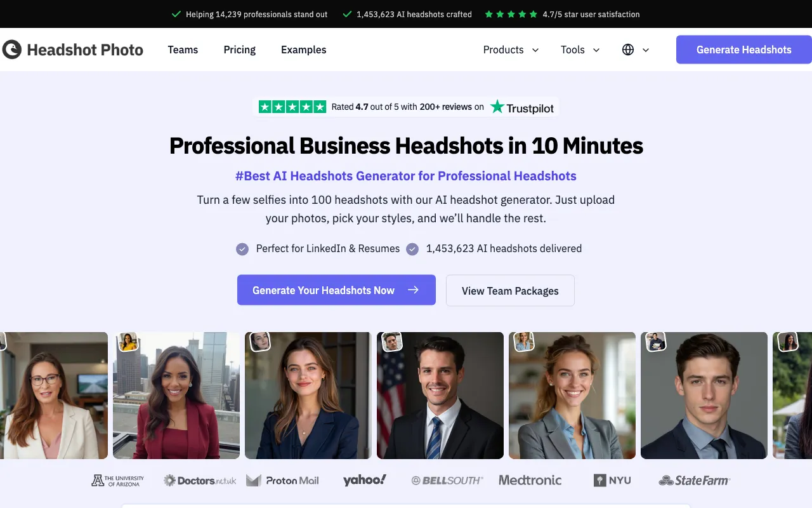This screenshot has height=508, width=812.
Task: Click the Headshot Photo brand name
Action: tap(85, 50)
